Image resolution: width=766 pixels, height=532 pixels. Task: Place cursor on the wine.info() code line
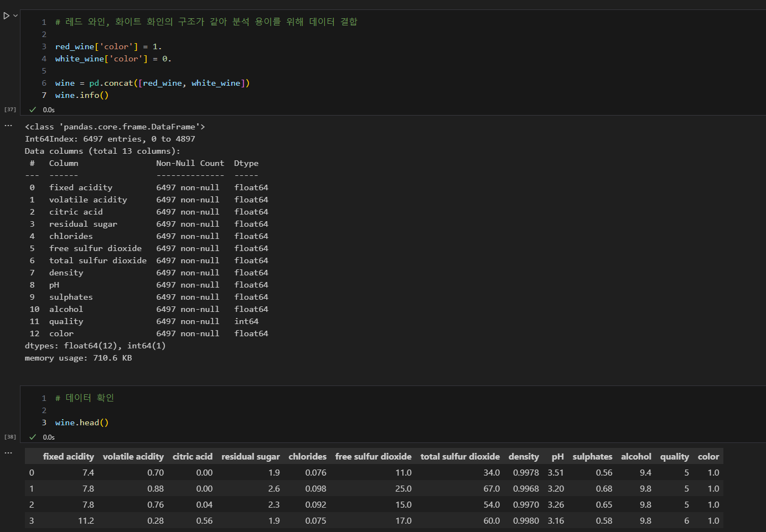(x=81, y=95)
